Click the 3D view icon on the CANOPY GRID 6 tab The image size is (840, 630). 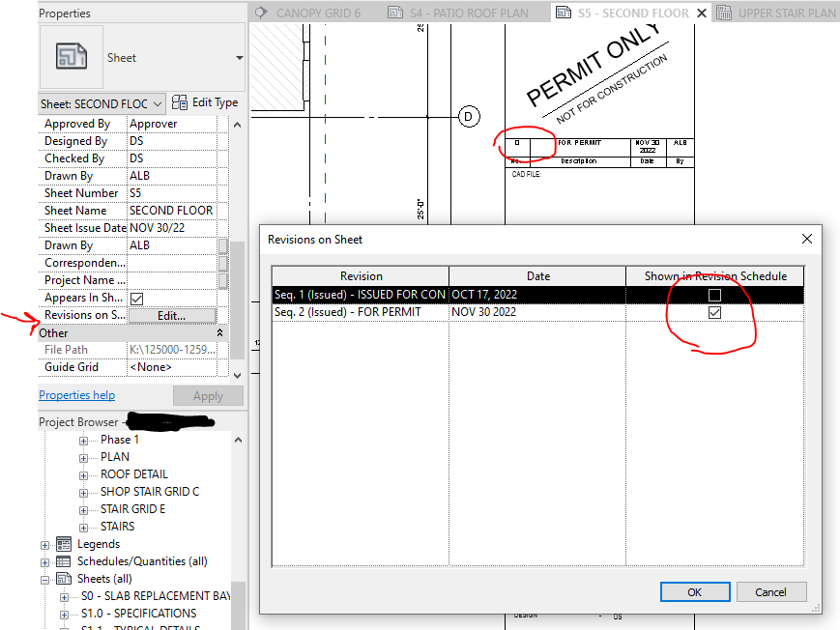(x=259, y=12)
